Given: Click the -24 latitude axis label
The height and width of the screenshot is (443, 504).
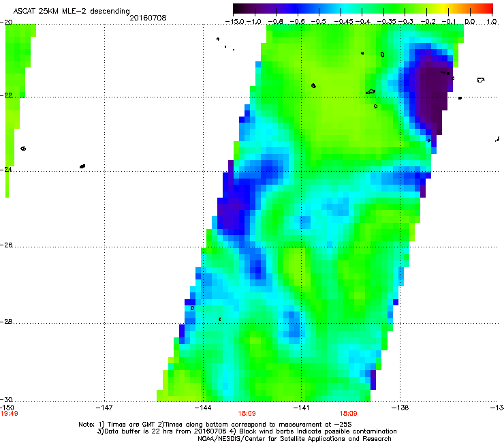Looking at the screenshot, I should pyautogui.click(x=6, y=169).
